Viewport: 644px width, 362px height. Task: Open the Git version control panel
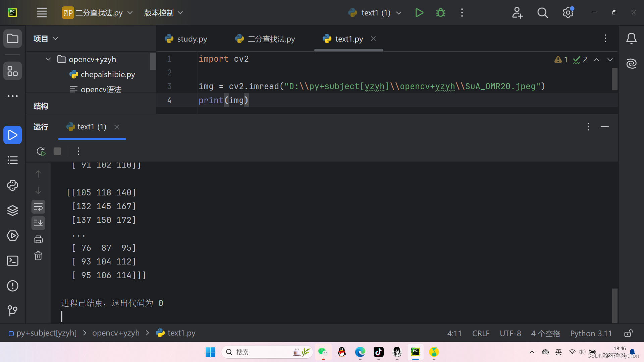coord(12,311)
